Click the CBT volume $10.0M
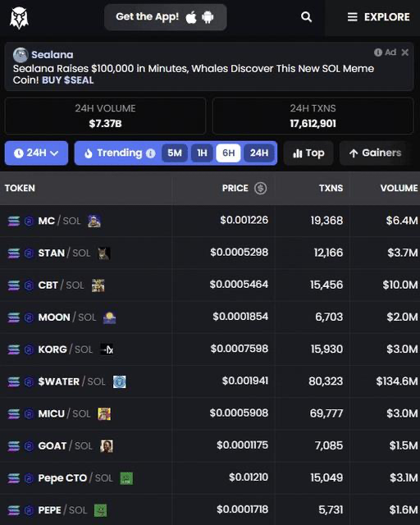The width and height of the screenshot is (420, 525). pyautogui.click(x=400, y=285)
